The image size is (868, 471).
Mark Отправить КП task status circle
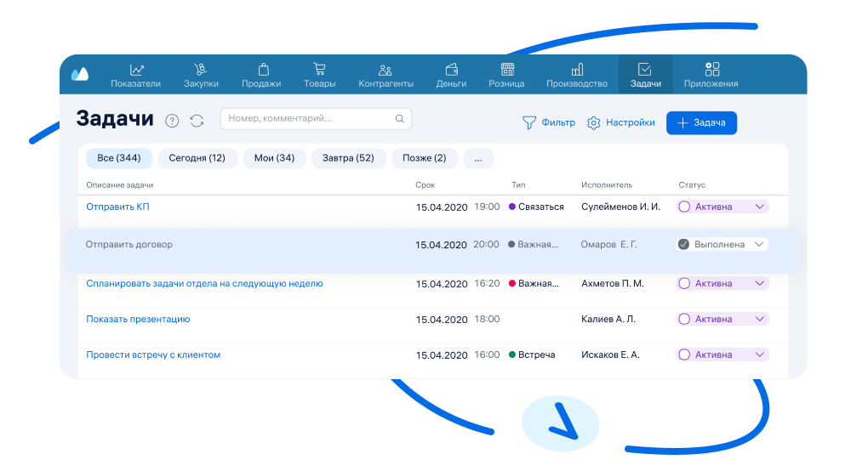pos(684,207)
